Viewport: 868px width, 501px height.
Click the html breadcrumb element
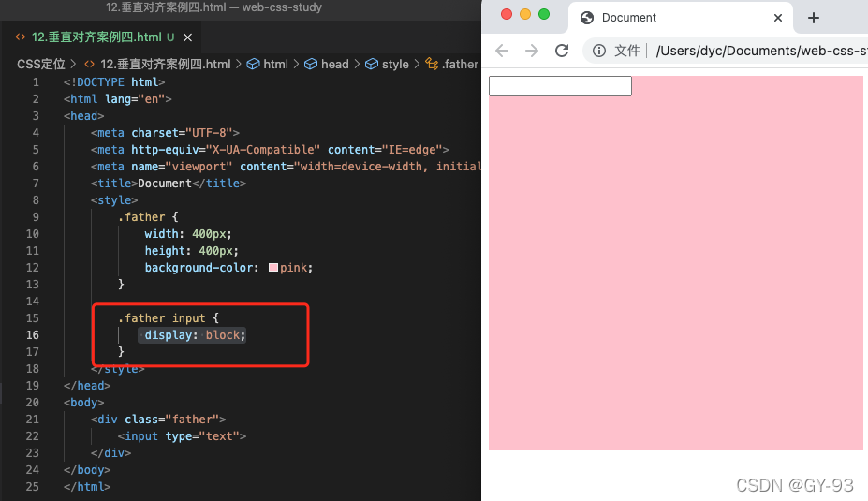pyautogui.click(x=268, y=65)
